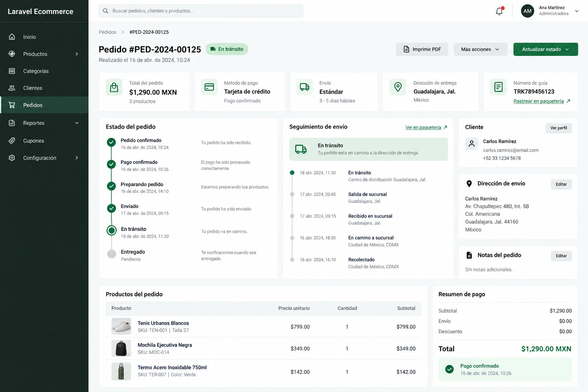This screenshot has height=392, width=588.
Task: Click the Clientes people icon
Action: click(x=12, y=88)
